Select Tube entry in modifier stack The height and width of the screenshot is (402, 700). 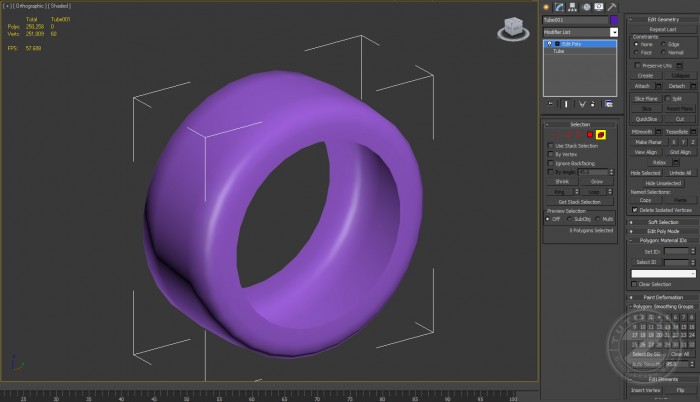560,51
